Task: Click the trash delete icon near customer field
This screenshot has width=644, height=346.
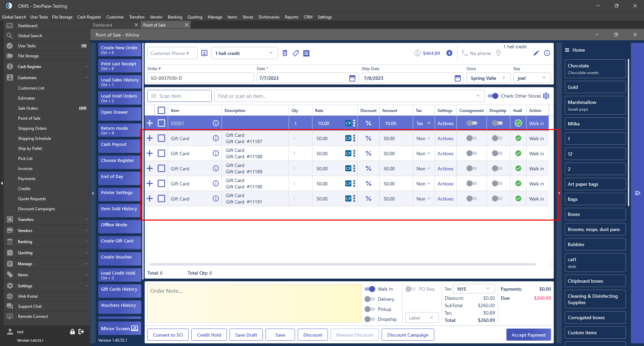Action: [x=285, y=53]
